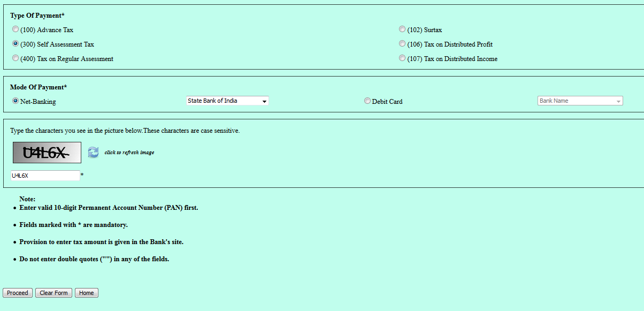Choose (106) Tax on Distributed Profit

[x=402, y=44]
